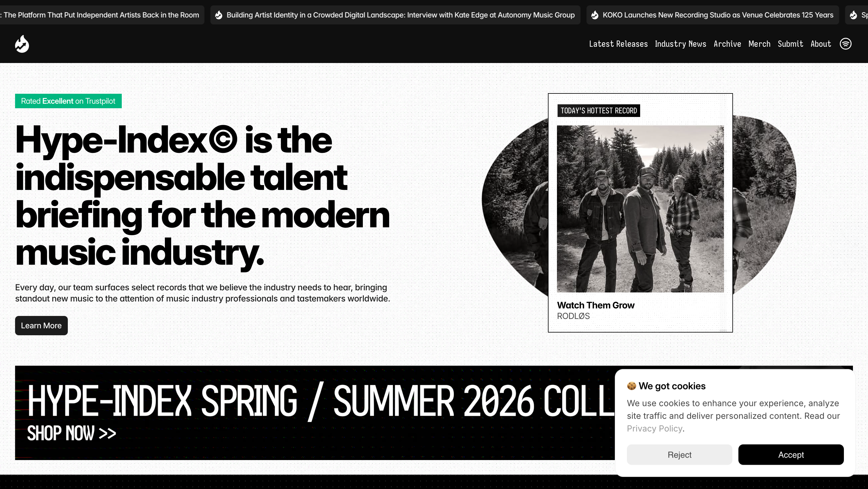The width and height of the screenshot is (868, 489).
Task: Open the Spotify icon link in header
Action: click(x=845, y=44)
